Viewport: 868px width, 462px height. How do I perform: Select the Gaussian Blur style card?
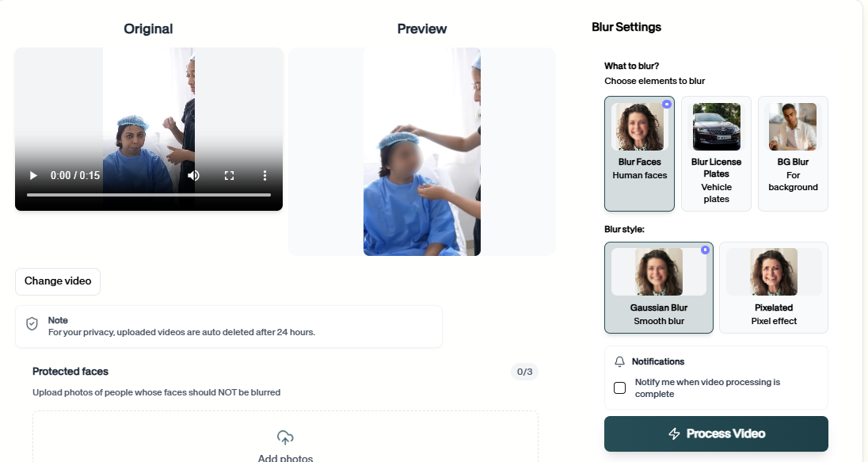(658, 288)
